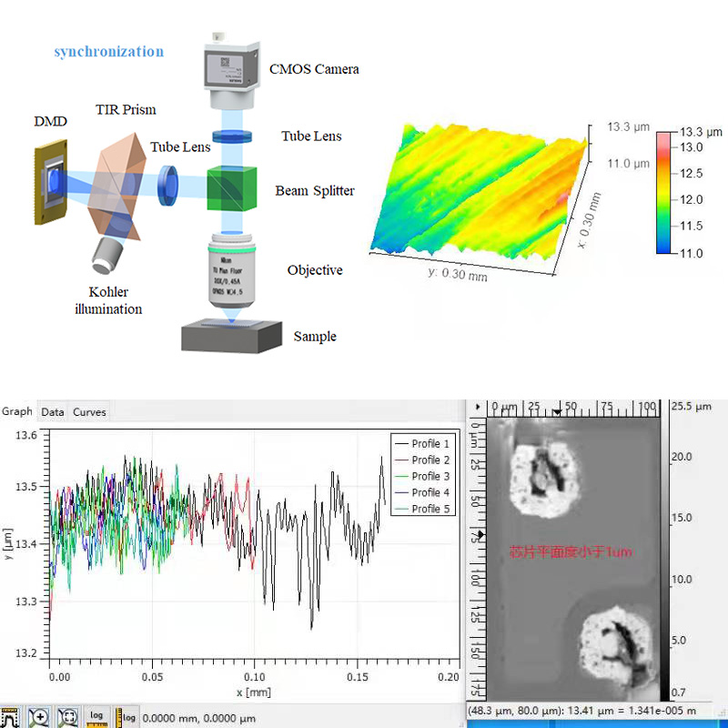Click the zoom-to-fit magnifier icon

pos(66,717)
